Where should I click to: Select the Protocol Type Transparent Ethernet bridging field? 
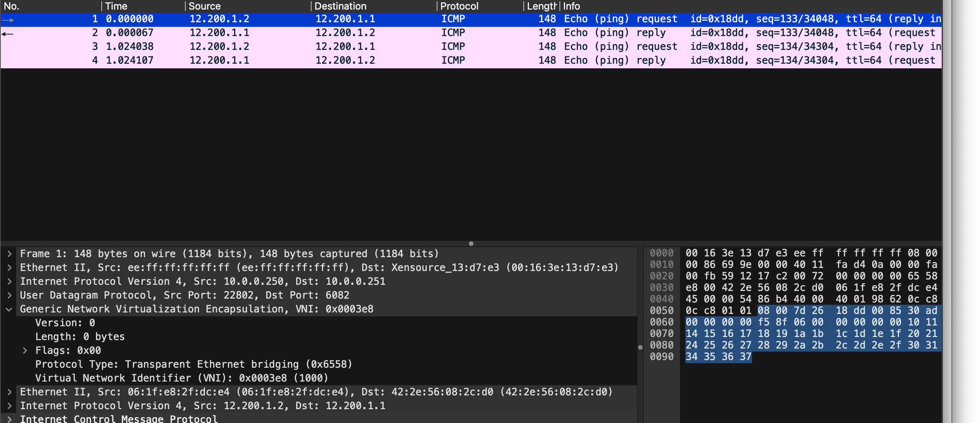tap(193, 364)
